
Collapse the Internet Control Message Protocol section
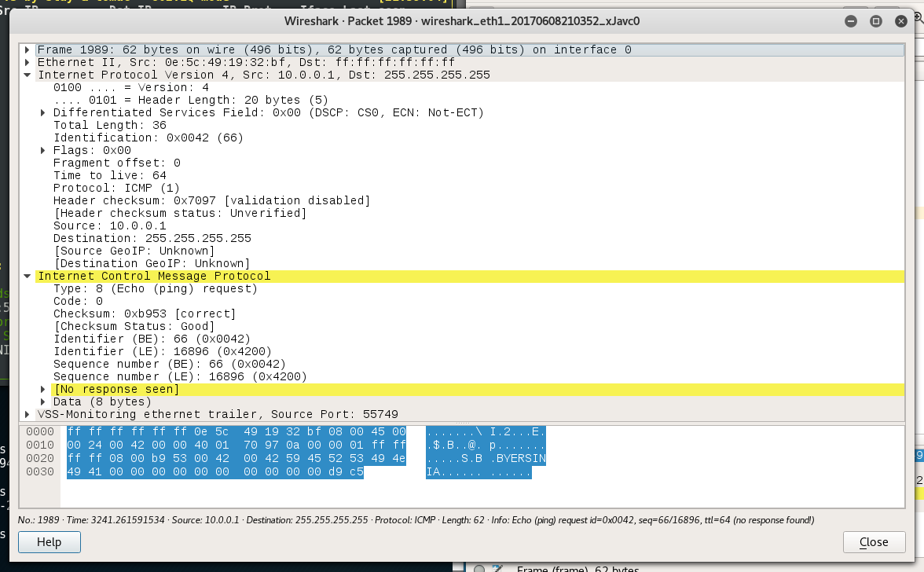tap(27, 276)
